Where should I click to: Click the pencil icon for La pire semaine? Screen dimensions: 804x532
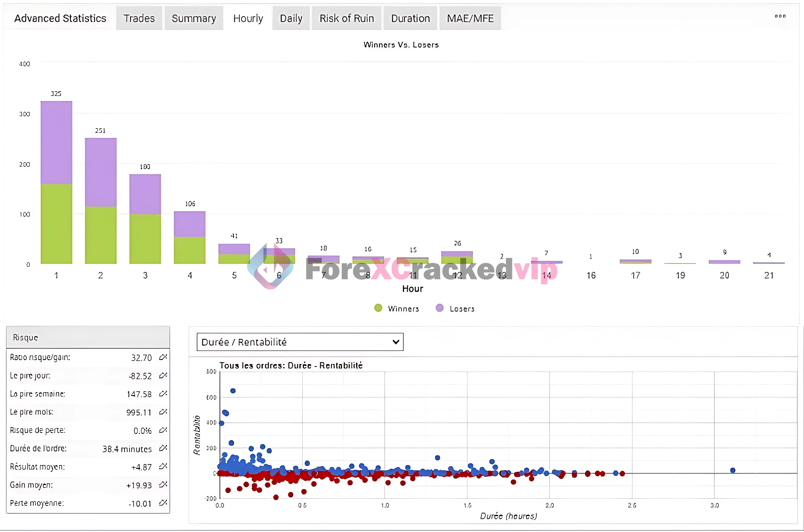[x=163, y=393]
